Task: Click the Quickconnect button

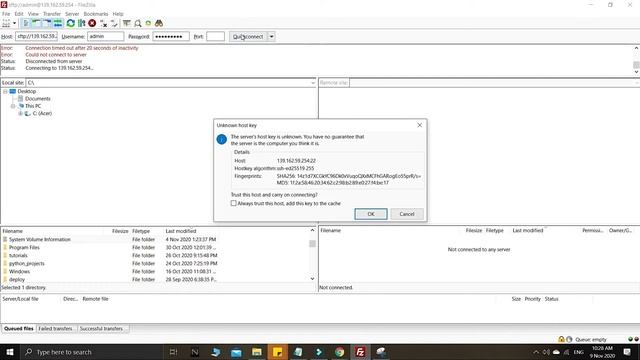Action: 248,36
